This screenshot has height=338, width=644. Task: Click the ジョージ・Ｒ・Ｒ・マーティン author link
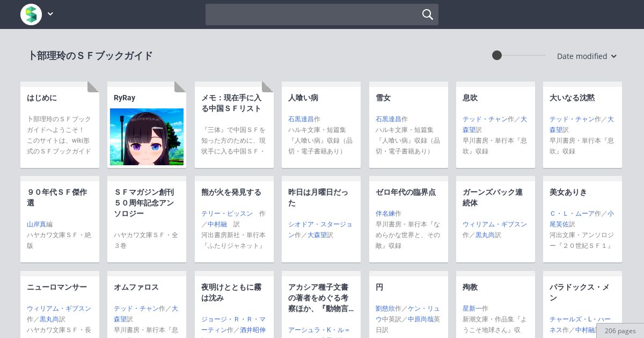(233, 325)
